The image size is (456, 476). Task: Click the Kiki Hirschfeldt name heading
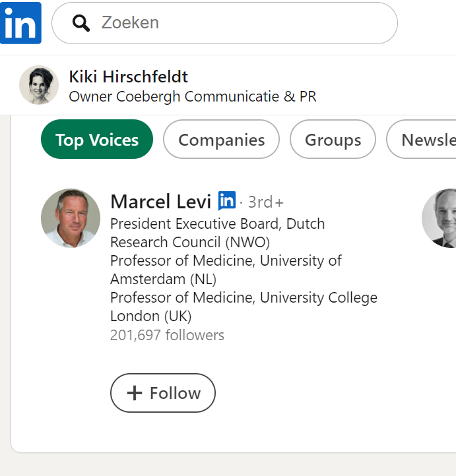point(128,76)
